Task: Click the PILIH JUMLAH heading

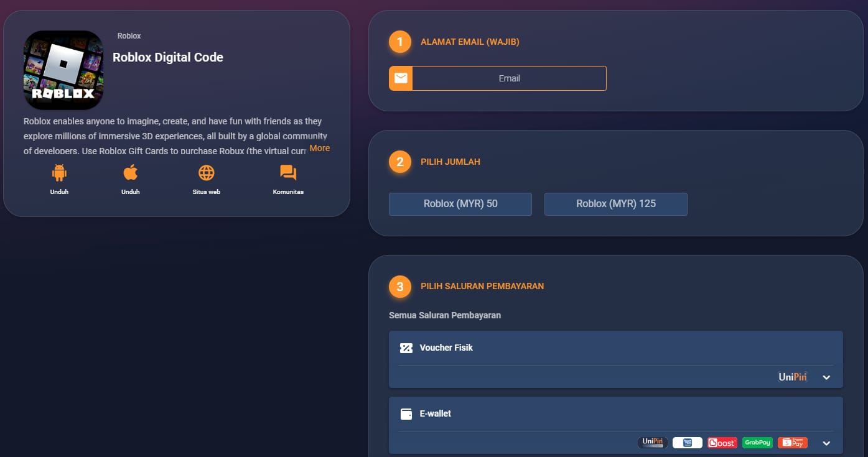Action: 450,162
